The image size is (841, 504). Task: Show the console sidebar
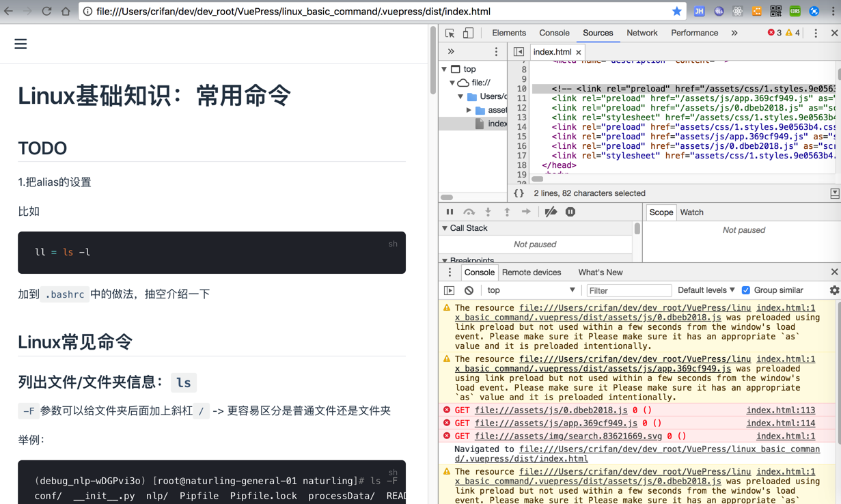[x=449, y=291]
